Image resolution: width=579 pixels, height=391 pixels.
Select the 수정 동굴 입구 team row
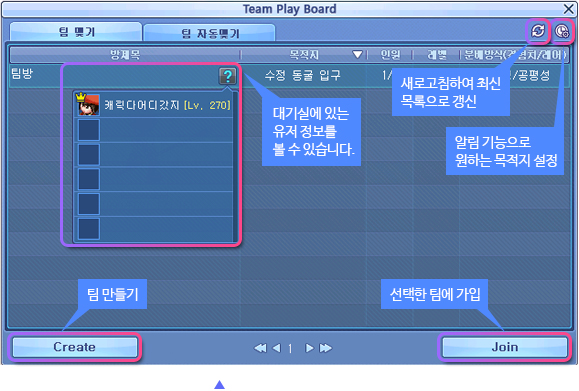pyautogui.click(x=289, y=76)
